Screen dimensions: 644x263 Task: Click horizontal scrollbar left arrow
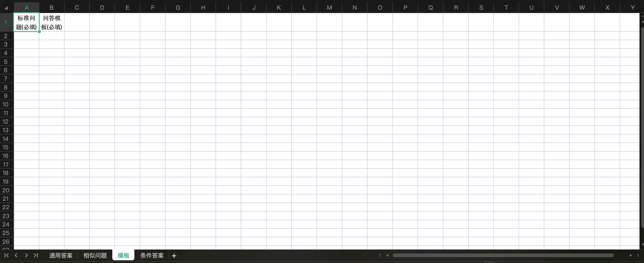tap(387, 255)
